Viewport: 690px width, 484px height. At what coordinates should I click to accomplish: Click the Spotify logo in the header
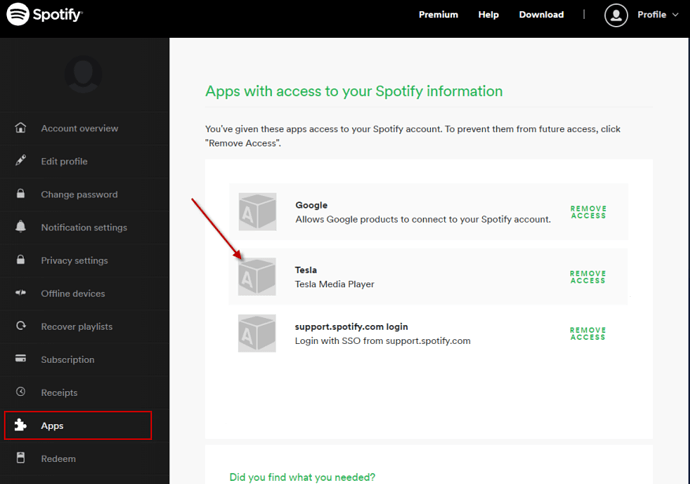[x=44, y=14]
